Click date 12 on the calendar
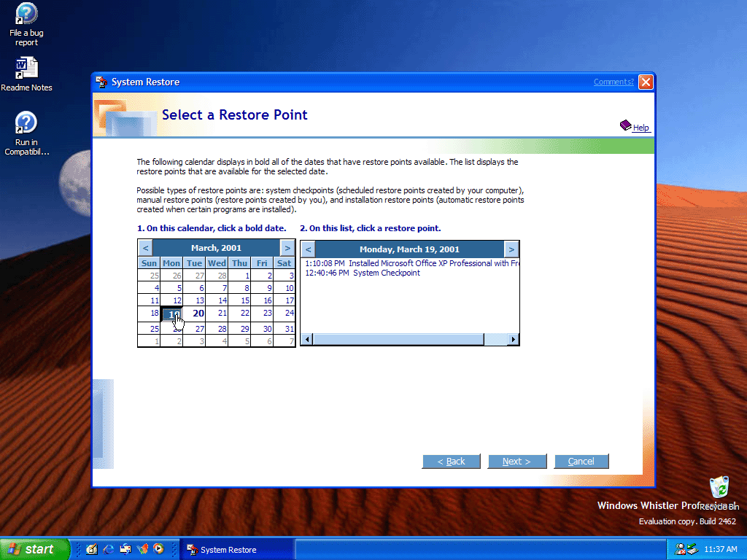This screenshot has height=560, width=747. [x=171, y=300]
